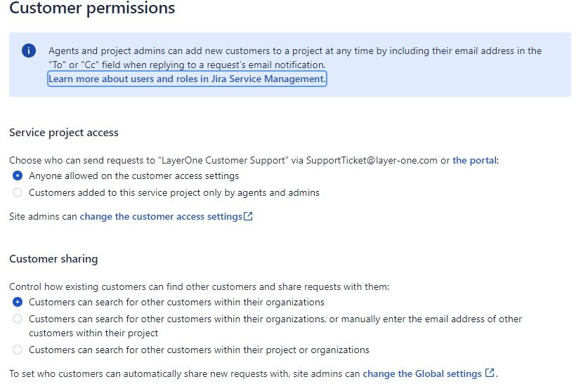Click the 'Customer sharing' section heading
Viewport: 588px width, 384px height.
pos(53,258)
